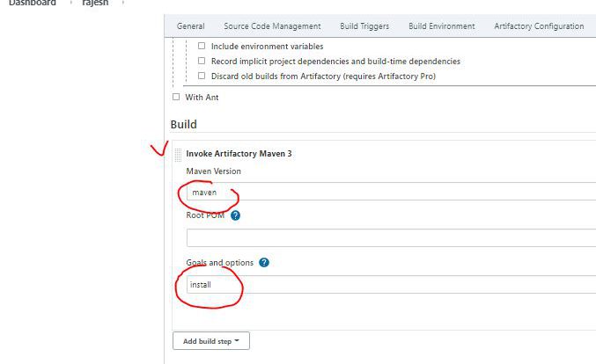Open the Build Triggers tab
The height and width of the screenshot is (364, 596).
pyautogui.click(x=364, y=26)
